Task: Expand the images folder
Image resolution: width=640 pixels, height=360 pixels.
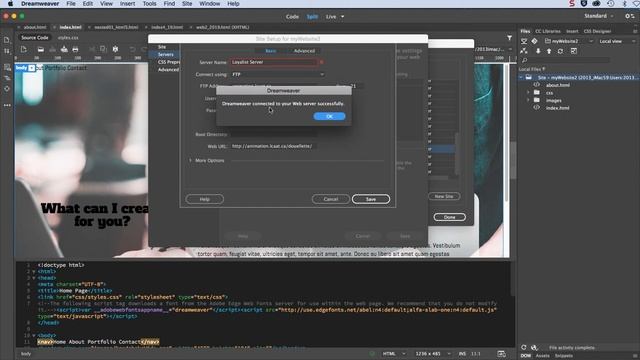Action: [x=529, y=100]
